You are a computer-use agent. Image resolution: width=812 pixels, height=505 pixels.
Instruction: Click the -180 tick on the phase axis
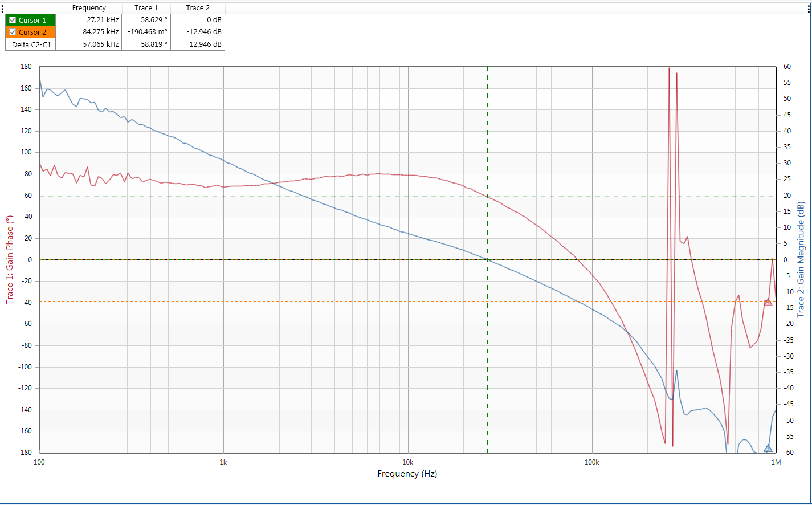[25, 453]
